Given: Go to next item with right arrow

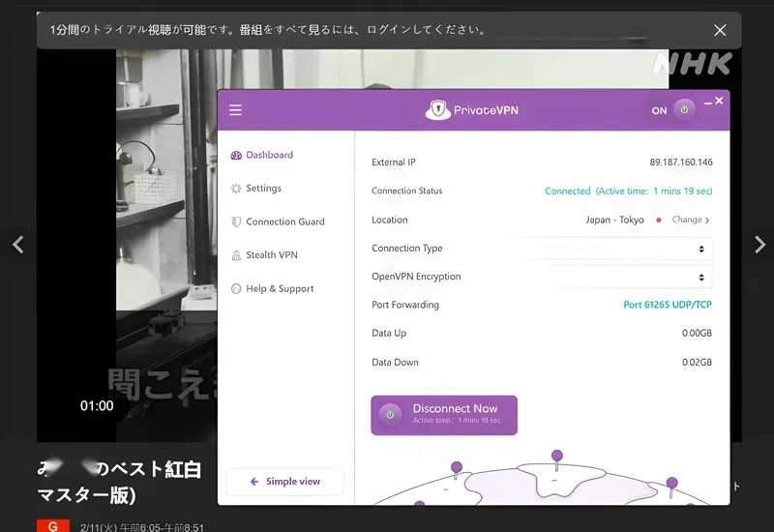Looking at the screenshot, I should click(x=759, y=245).
